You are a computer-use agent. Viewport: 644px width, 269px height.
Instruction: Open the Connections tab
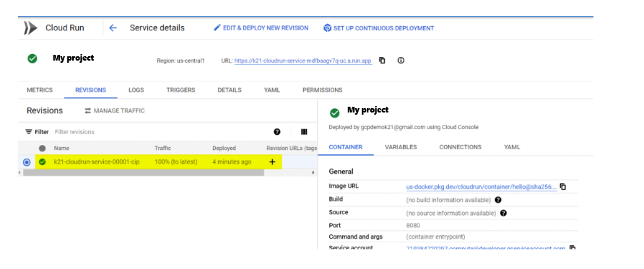tap(460, 147)
